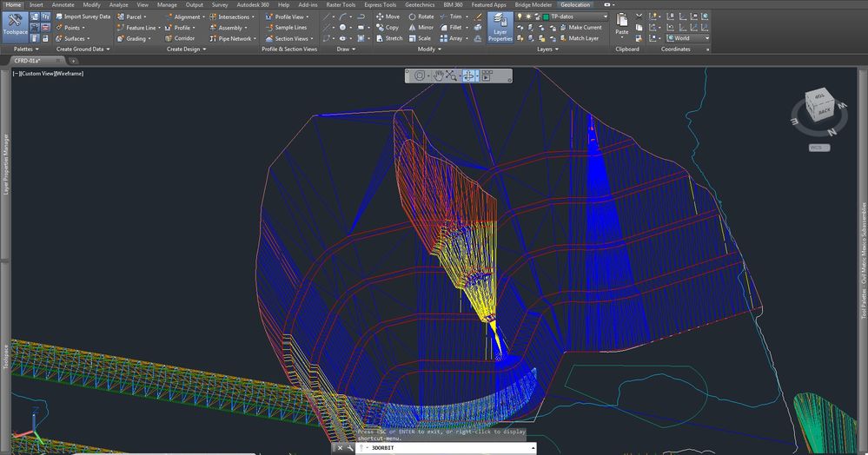This screenshot has height=455, width=868.
Task: Open the Layer Properties Manager side panel
Action: tap(6, 164)
